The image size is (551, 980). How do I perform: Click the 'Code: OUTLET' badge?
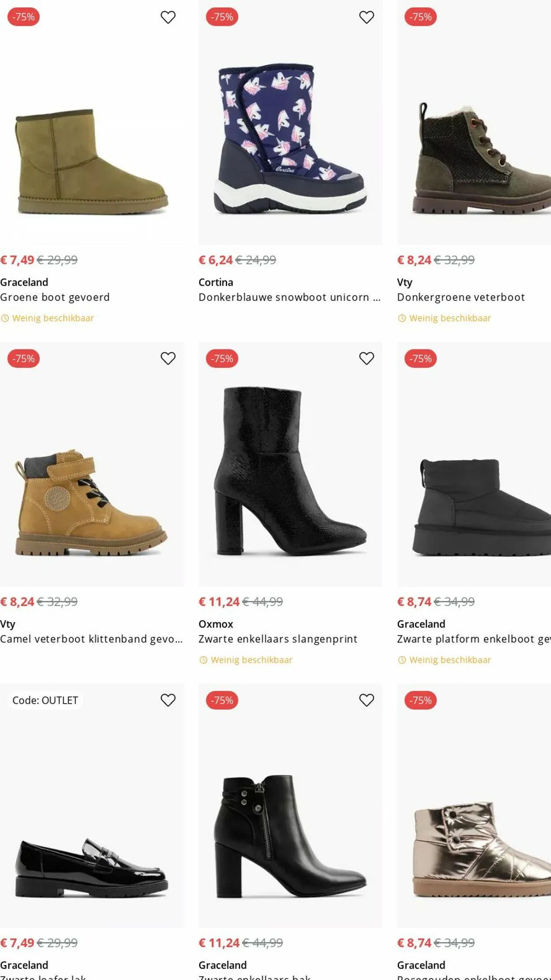[45, 700]
